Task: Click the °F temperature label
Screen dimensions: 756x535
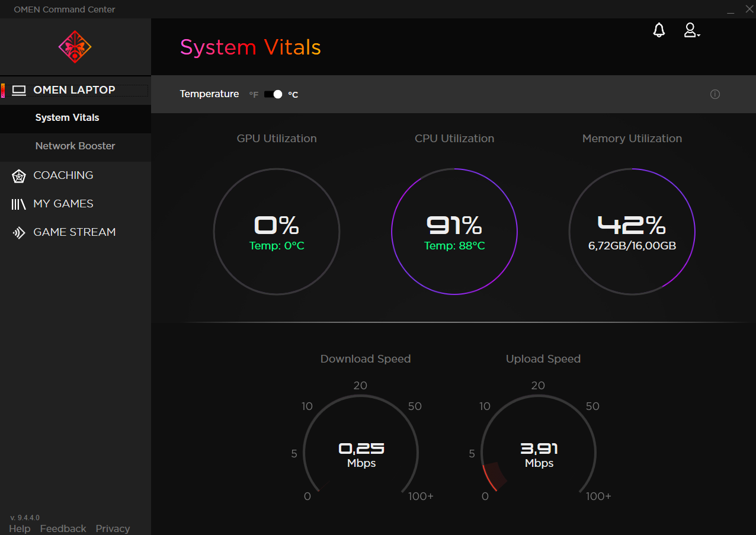Action: [x=254, y=95]
